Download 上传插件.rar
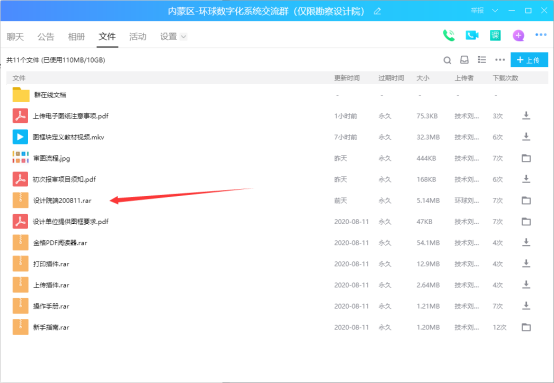The height and width of the screenshot is (383, 554). 526,285
